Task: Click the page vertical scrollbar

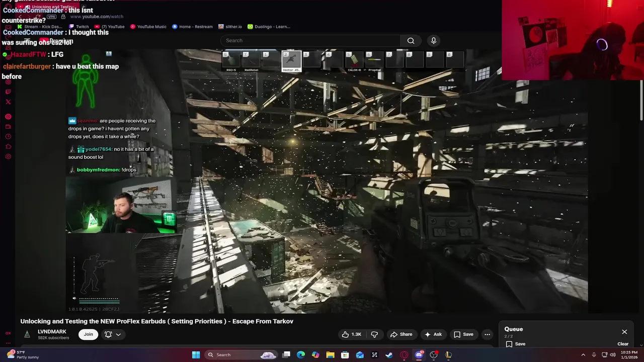Action: 641,101
